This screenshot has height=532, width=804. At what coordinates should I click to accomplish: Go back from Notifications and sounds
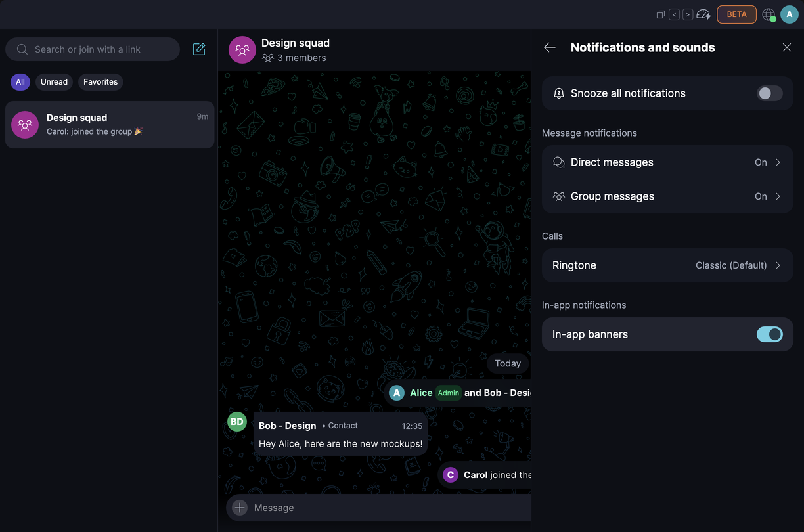[x=550, y=47]
